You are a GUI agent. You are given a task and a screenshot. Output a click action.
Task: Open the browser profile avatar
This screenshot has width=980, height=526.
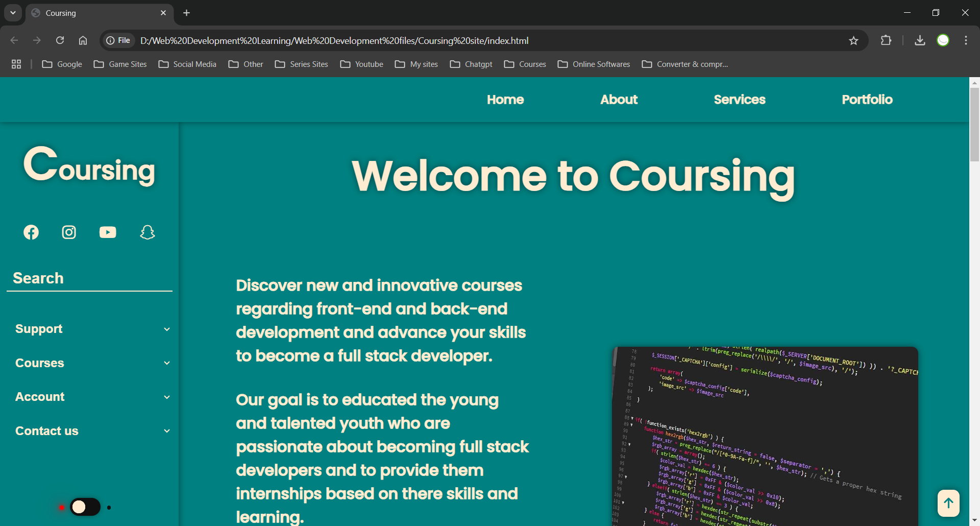[x=943, y=40]
